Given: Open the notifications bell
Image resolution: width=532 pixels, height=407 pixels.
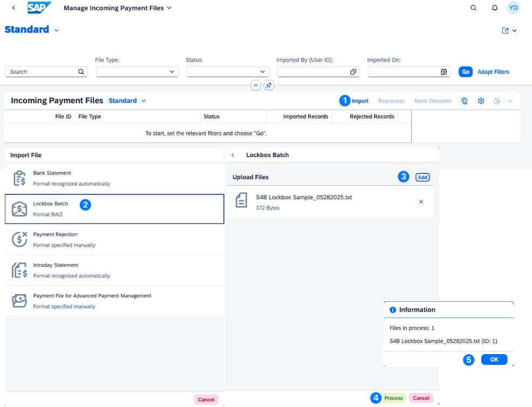Looking at the screenshot, I should [495, 8].
